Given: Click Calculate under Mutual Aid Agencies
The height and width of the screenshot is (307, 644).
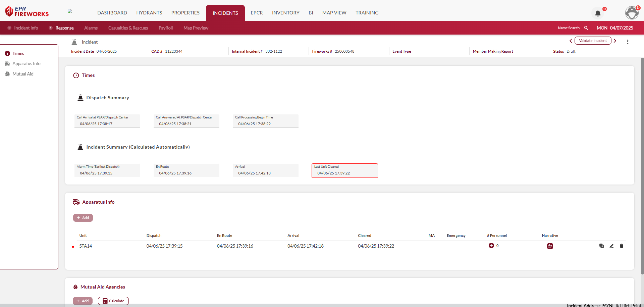Looking at the screenshot, I should 113,301.
